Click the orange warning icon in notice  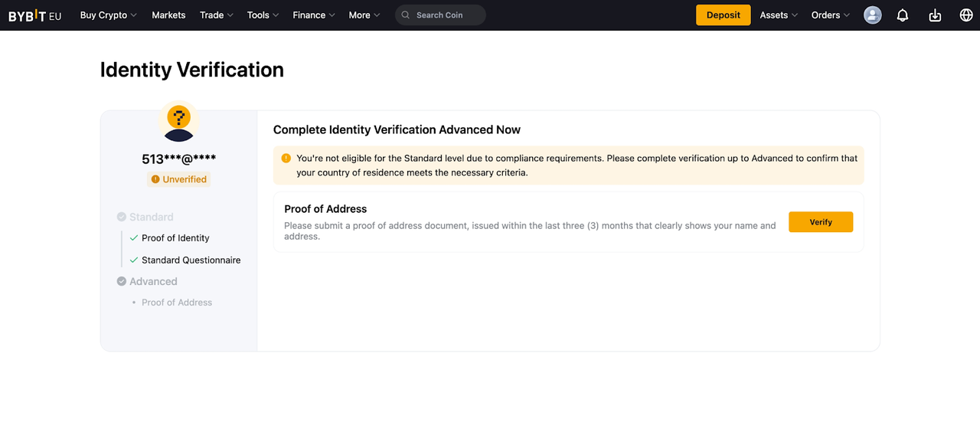286,159
